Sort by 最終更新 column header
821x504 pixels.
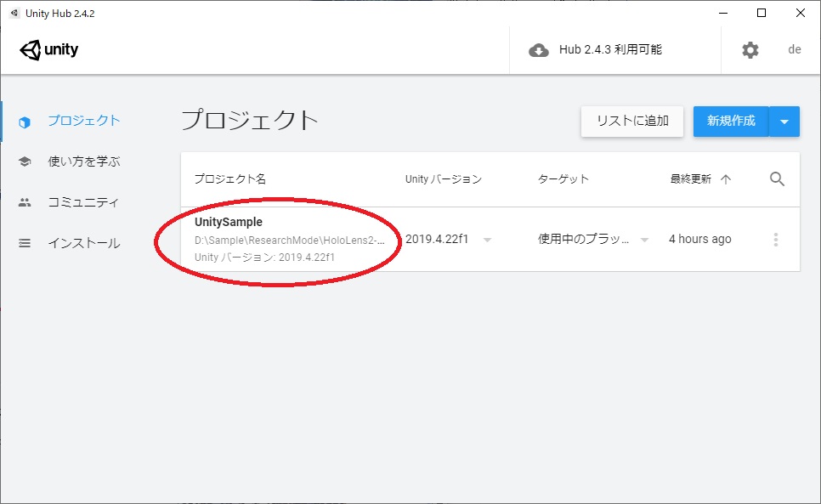(x=691, y=179)
